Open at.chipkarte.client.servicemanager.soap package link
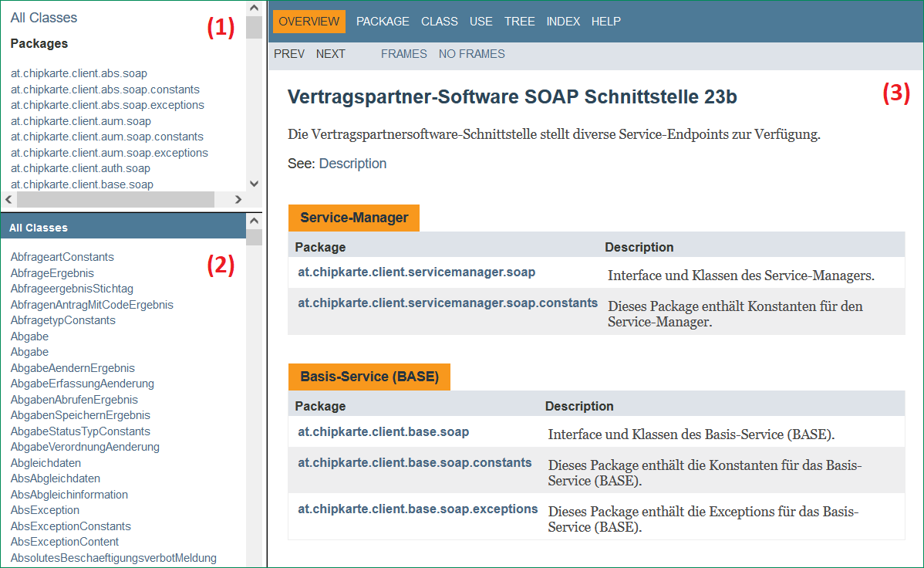Image resolution: width=924 pixels, height=568 pixels. [416, 272]
